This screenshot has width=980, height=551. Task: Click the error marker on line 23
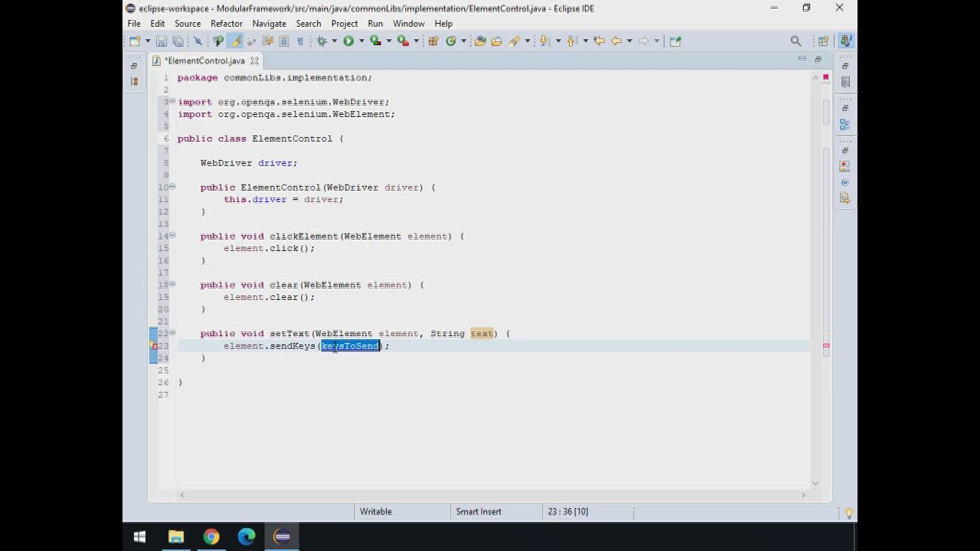click(154, 346)
